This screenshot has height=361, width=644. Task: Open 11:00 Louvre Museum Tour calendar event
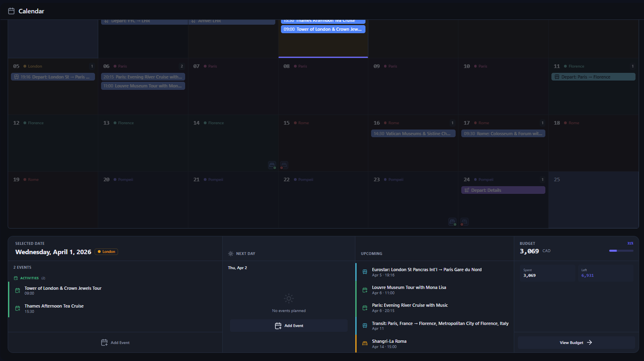[x=143, y=86]
